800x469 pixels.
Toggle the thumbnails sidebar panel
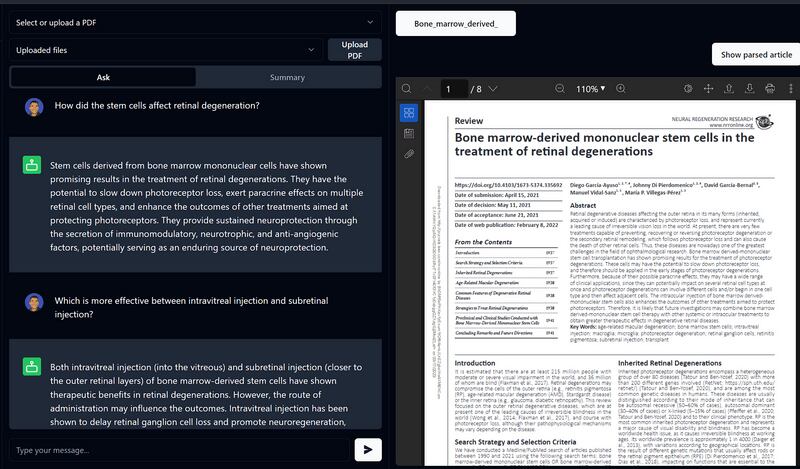[x=409, y=111]
